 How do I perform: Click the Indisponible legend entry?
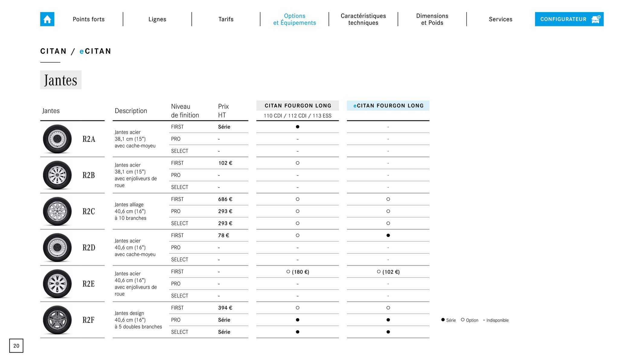[x=496, y=320]
